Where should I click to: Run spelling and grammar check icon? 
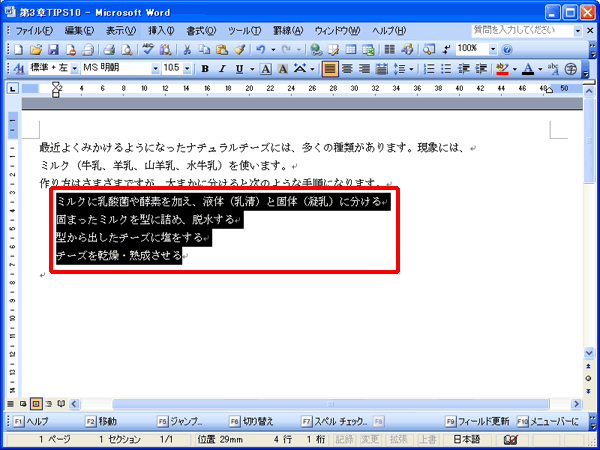[147, 49]
